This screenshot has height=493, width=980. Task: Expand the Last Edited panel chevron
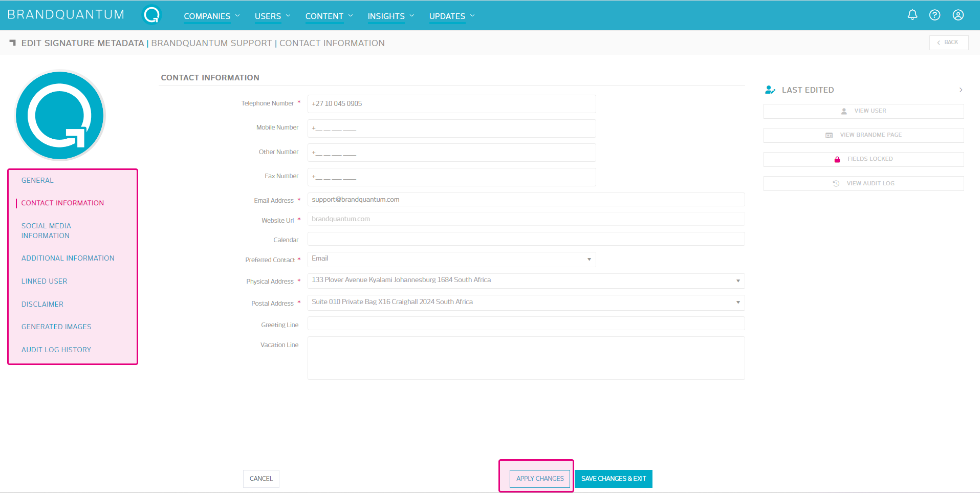click(x=961, y=90)
